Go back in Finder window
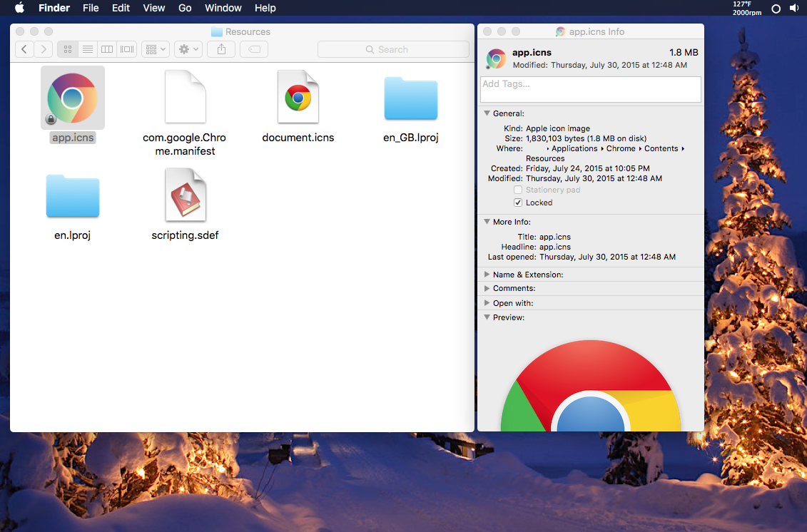 tap(24, 49)
